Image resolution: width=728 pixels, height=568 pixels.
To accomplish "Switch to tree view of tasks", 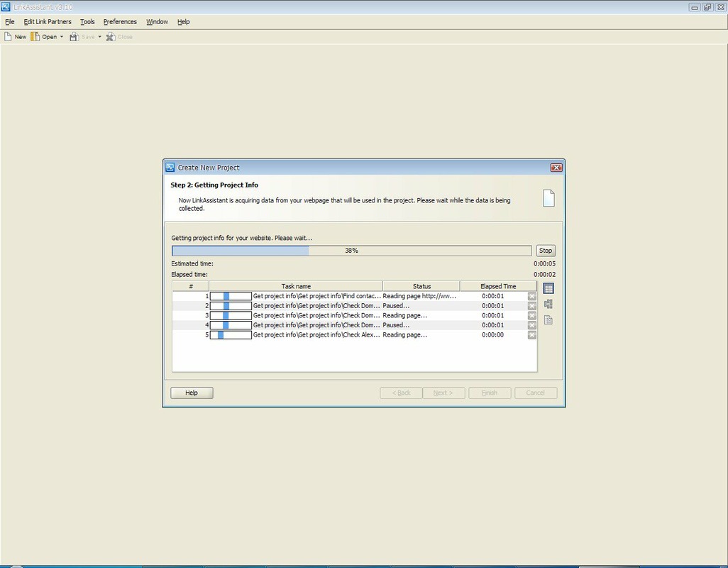I will point(548,304).
